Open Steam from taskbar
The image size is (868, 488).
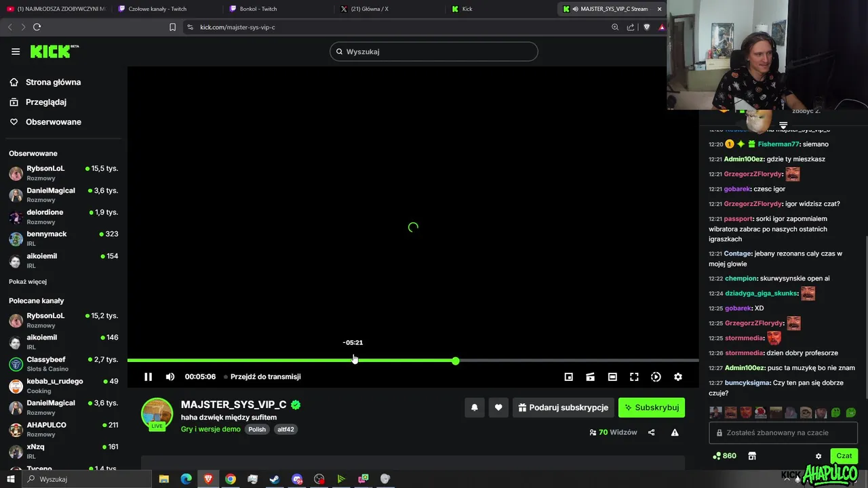point(275,479)
